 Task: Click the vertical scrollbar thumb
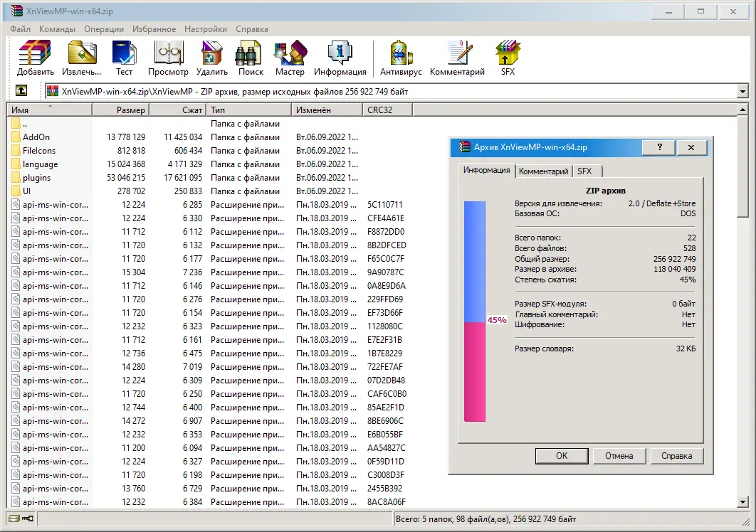742,166
